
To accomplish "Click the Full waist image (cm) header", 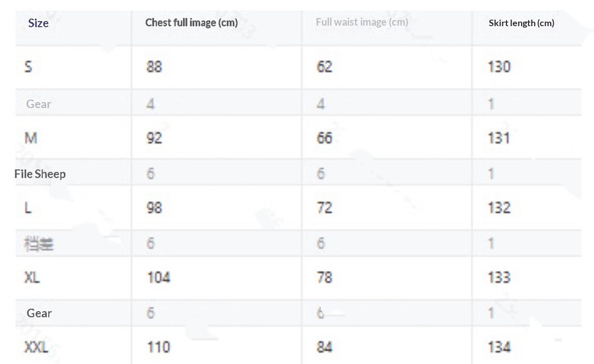I will (x=362, y=22).
